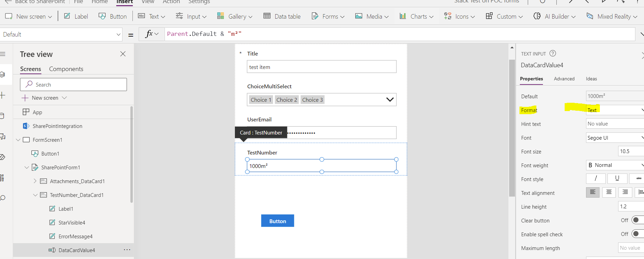Collapse the SharePointForm1 node

[27, 167]
